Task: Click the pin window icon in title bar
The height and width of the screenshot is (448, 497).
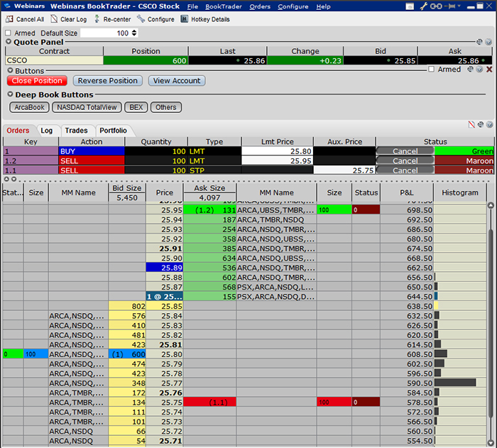Action: click(451, 6)
